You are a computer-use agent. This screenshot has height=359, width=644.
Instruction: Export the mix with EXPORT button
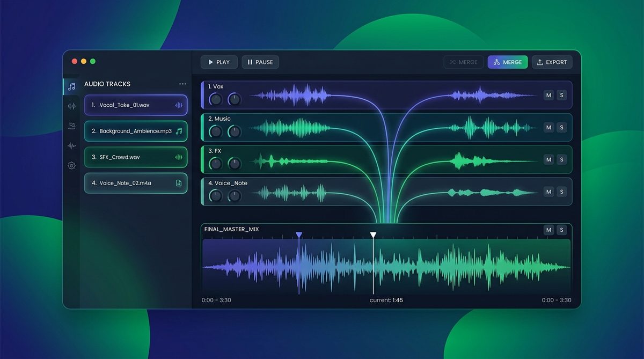point(552,62)
